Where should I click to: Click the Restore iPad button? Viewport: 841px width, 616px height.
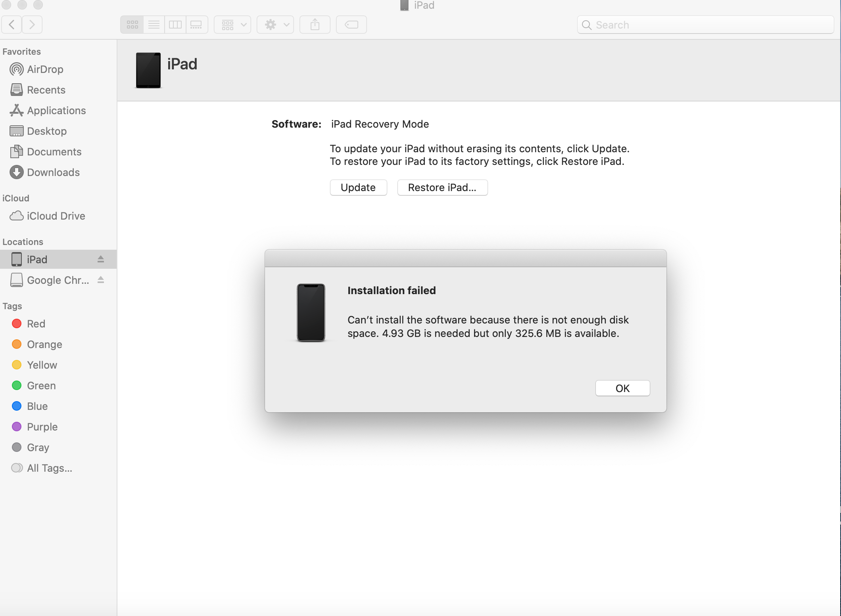pos(442,187)
